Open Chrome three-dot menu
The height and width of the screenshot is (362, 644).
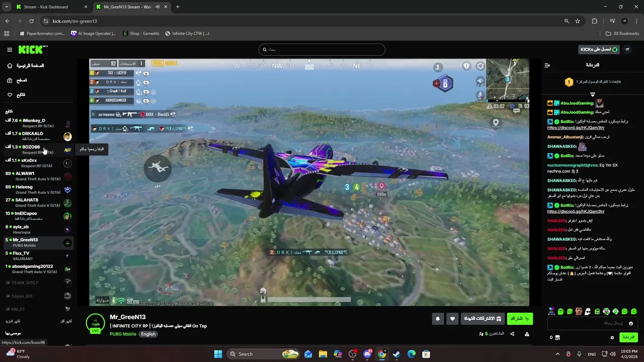[636, 21]
